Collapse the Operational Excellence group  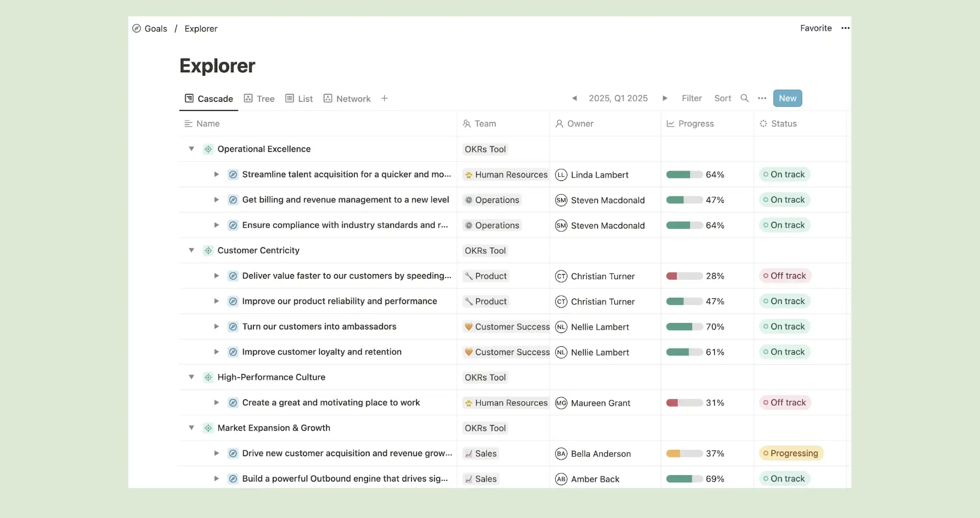coord(191,149)
